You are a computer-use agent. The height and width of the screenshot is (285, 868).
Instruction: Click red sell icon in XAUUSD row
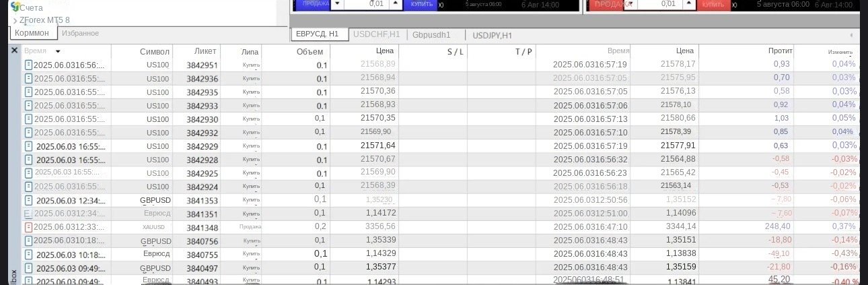tap(28, 227)
